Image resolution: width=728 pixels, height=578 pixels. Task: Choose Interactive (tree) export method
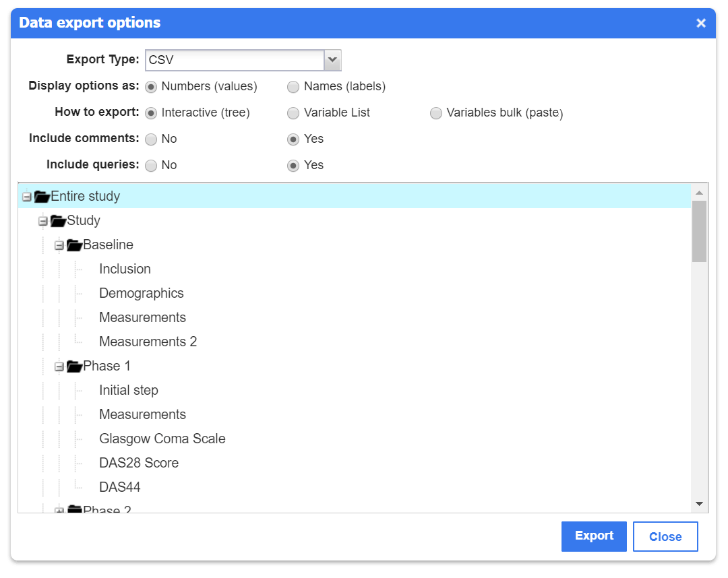pyautogui.click(x=151, y=113)
